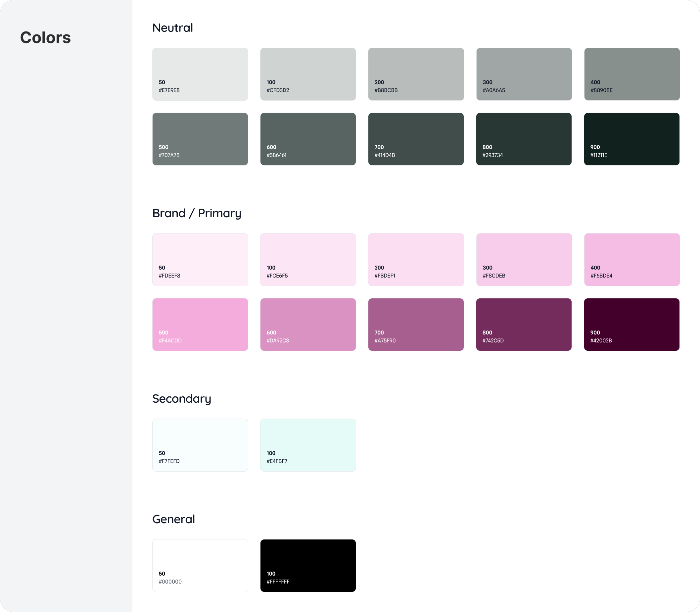Click Brand Primary 500 #F4ACDD swatch

pyautogui.click(x=200, y=324)
